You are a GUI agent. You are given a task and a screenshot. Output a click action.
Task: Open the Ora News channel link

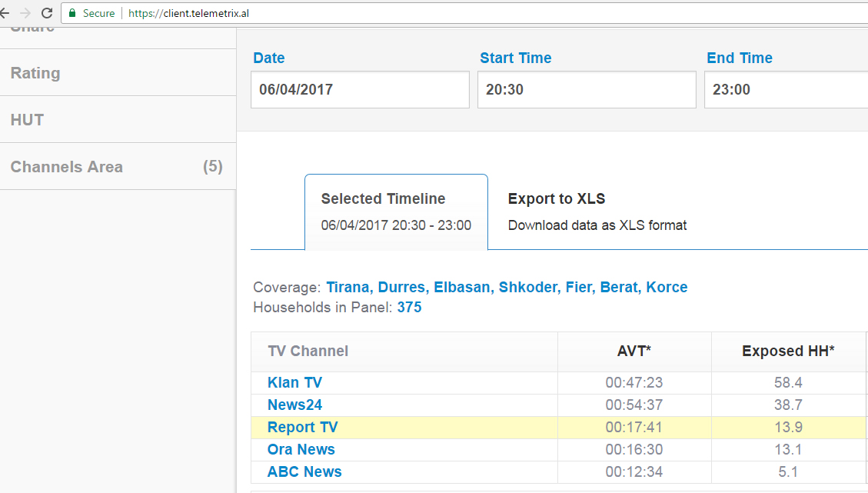[301, 449]
